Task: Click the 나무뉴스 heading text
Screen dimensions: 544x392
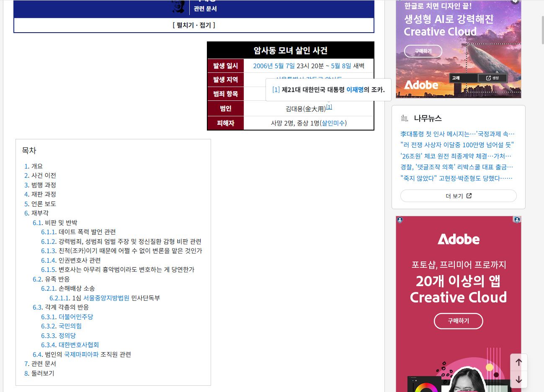Action: [428, 118]
